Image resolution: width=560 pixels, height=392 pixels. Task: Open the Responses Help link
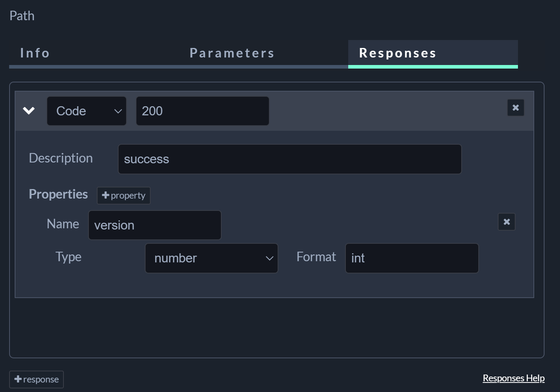pyautogui.click(x=513, y=378)
